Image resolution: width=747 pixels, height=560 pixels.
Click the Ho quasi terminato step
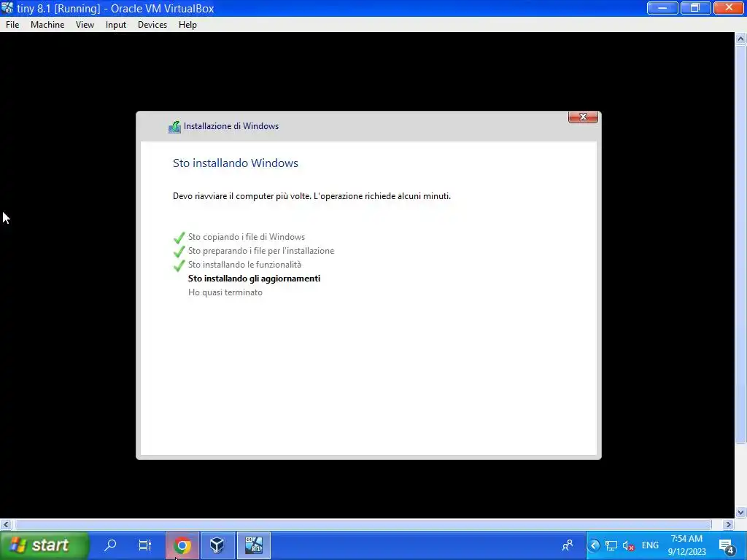[225, 292]
